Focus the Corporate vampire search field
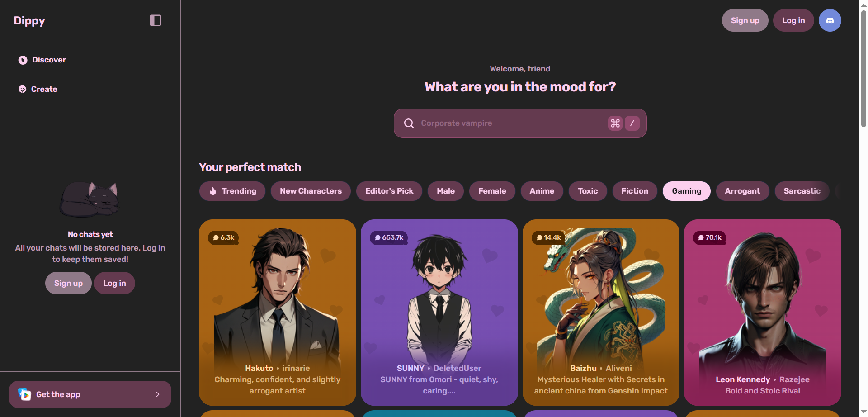The height and width of the screenshot is (417, 868). point(520,123)
